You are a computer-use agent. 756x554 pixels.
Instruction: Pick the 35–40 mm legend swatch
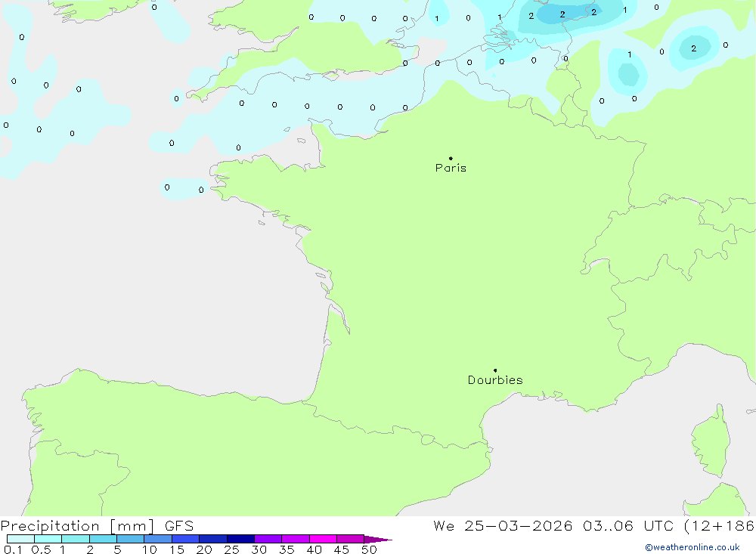click(x=296, y=539)
